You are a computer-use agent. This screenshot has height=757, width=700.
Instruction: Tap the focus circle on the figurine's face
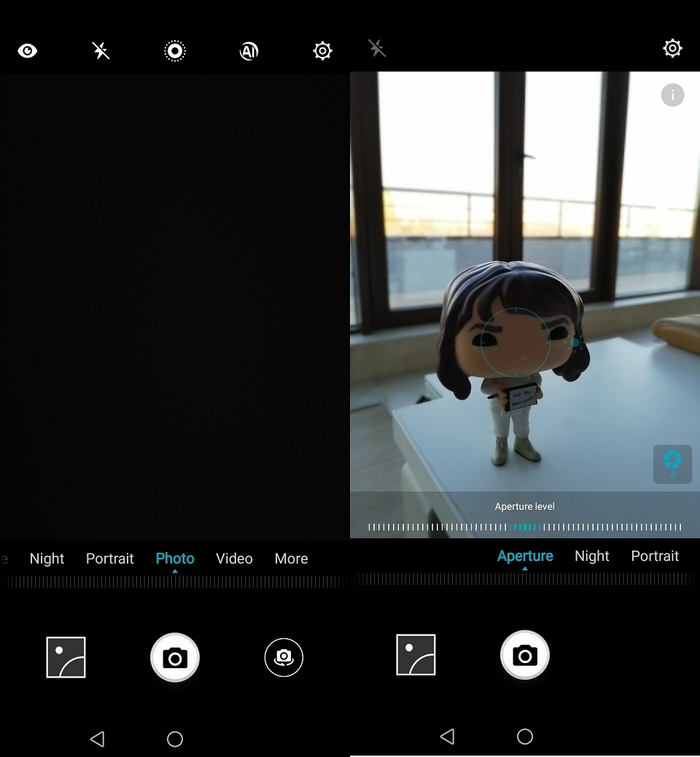[x=515, y=341]
